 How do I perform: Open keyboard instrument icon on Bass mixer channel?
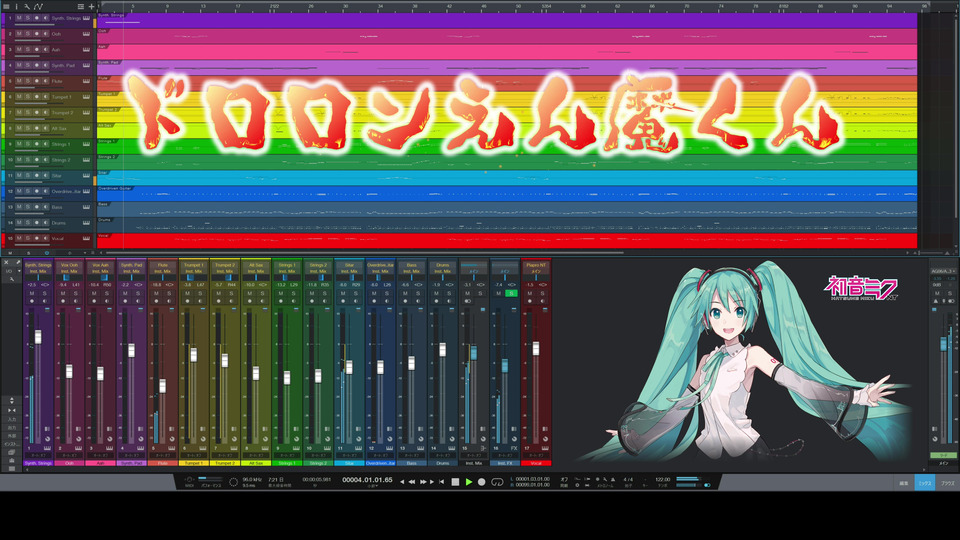(421, 448)
